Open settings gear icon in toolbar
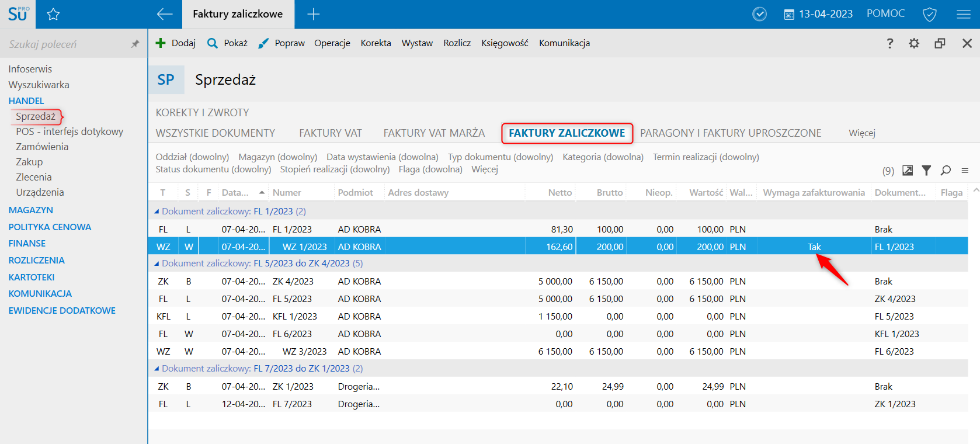Viewport: 980px width, 444px height. (914, 43)
